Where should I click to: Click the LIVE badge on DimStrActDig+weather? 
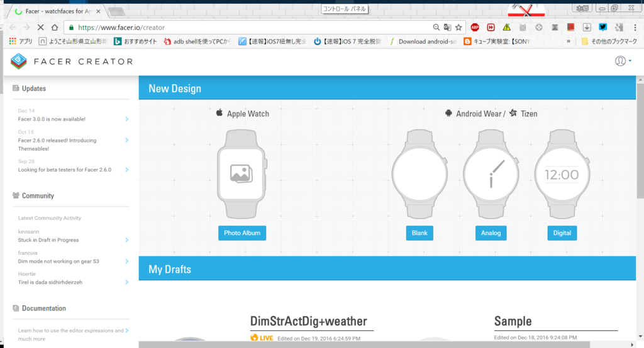[x=262, y=338]
